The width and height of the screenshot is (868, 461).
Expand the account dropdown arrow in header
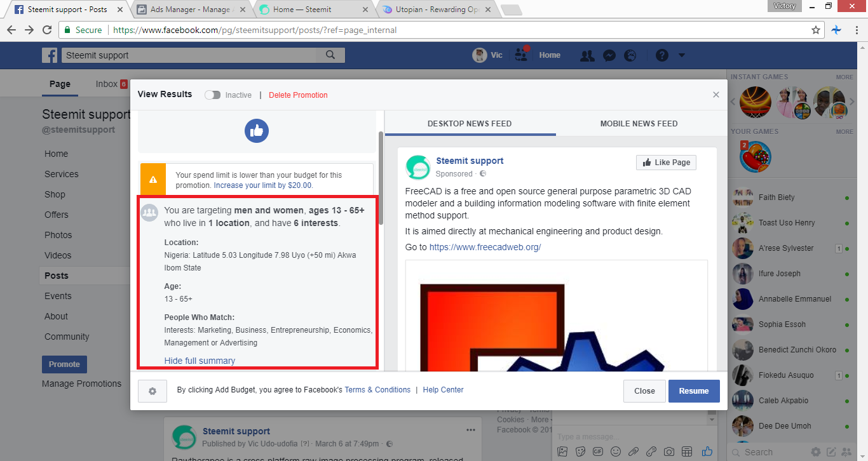[682, 55]
